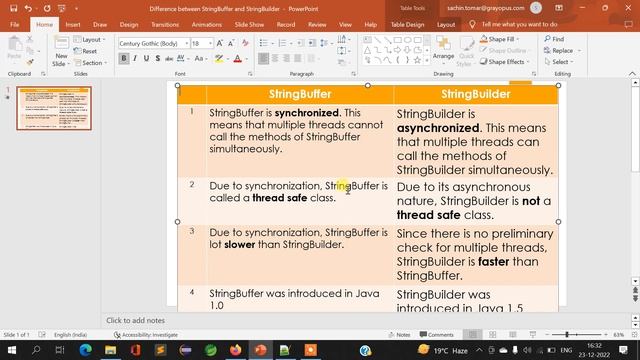The image size is (640, 360).
Task: Clear all formatting
Action: click(245, 43)
